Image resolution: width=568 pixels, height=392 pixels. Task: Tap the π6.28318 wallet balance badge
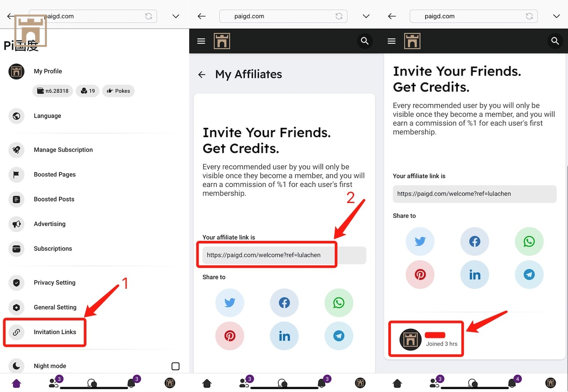pyautogui.click(x=53, y=91)
